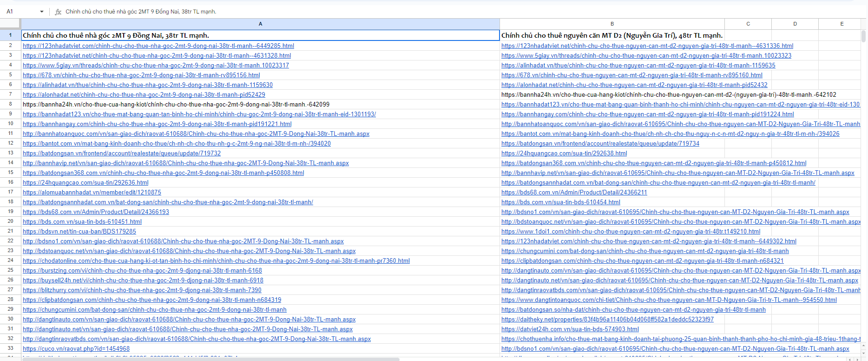Open bannhangay.com link ending pid191224.html
The height and width of the screenshot is (361, 868).
pyautogui.click(x=648, y=114)
